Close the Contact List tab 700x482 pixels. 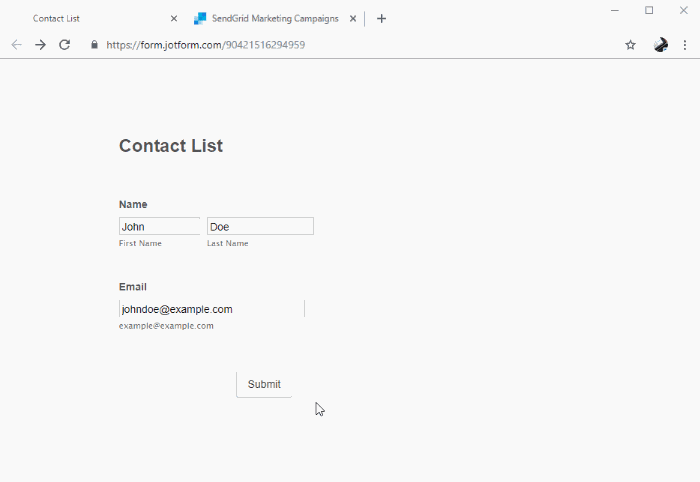pyautogui.click(x=174, y=19)
